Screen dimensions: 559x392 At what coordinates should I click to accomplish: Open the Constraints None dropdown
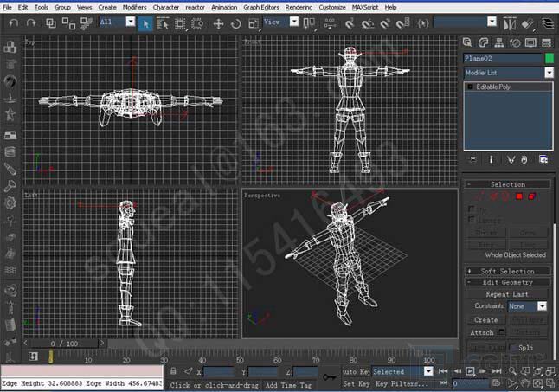(542, 306)
